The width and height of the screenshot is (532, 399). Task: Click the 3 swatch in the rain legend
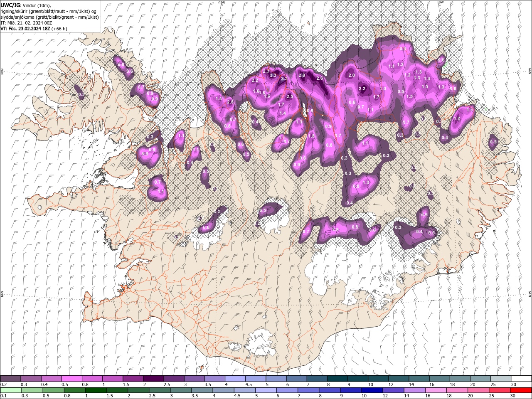tap(181, 390)
